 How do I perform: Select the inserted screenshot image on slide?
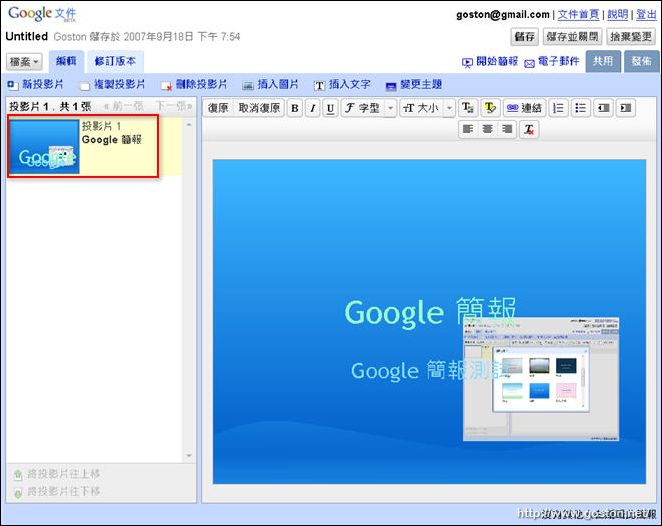coord(541,379)
